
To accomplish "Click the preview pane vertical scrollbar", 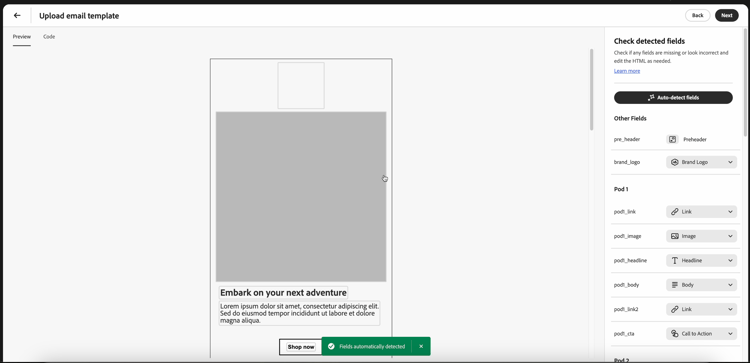I will [x=591, y=89].
